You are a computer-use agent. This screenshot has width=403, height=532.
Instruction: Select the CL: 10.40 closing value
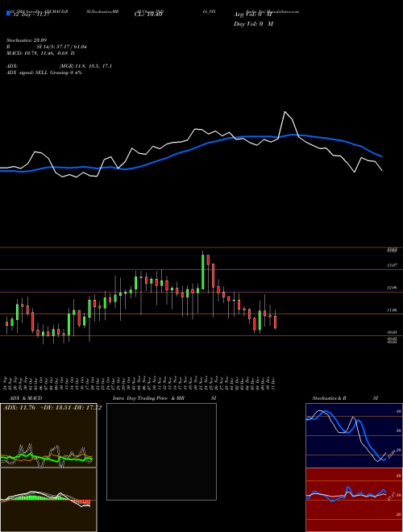point(148,15)
